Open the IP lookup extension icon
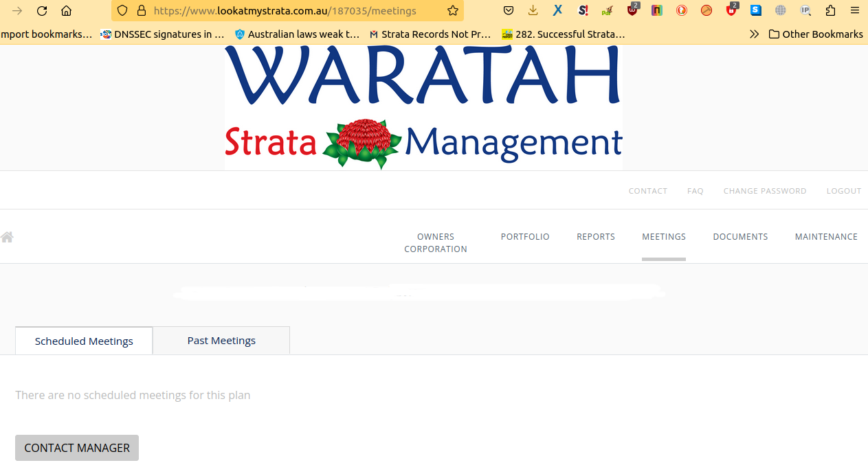Viewport: 868px width, 465px height. click(x=805, y=11)
